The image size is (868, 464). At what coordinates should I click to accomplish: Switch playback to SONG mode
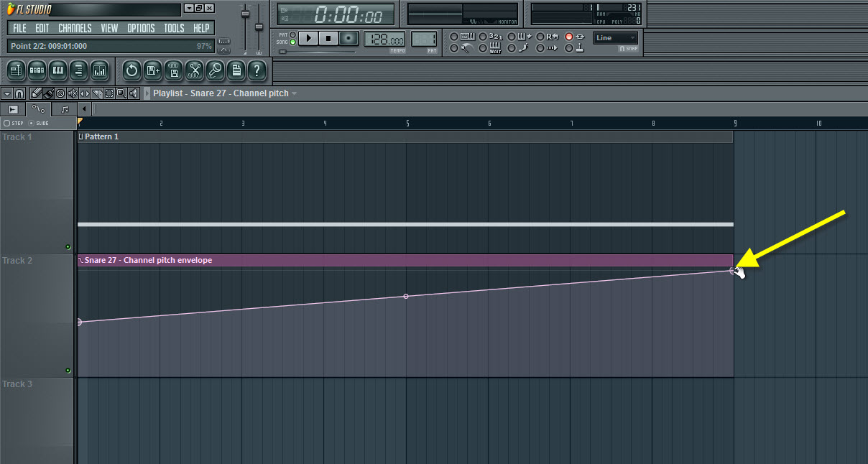pyautogui.click(x=292, y=42)
